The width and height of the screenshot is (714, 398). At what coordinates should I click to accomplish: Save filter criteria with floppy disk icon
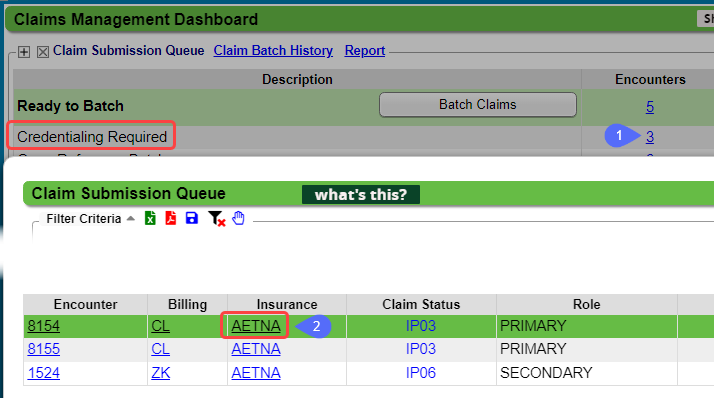click(192, 218)
